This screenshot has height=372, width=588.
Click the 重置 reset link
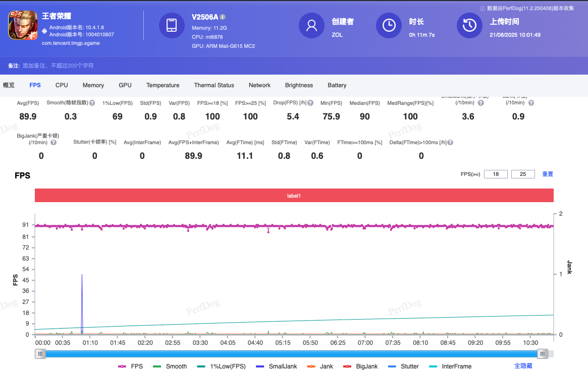pyautogui.click(x=548, y=174)
